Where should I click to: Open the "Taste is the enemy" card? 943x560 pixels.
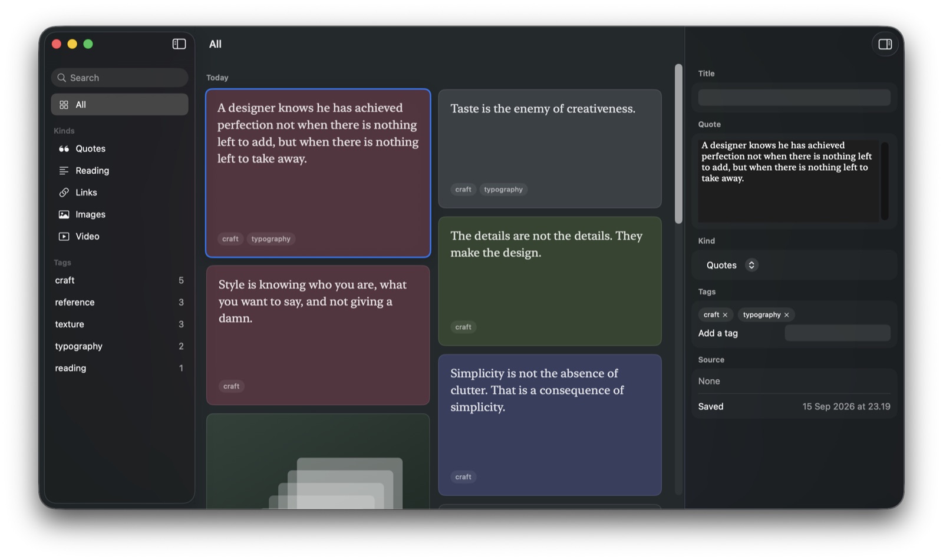[550, 148]
